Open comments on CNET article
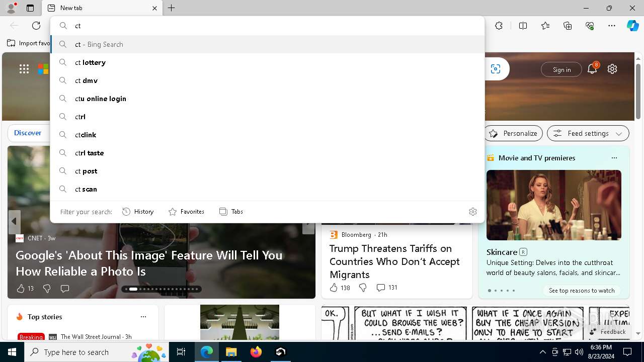The width and height of the screenshot is (644, 362). (65, 289)
